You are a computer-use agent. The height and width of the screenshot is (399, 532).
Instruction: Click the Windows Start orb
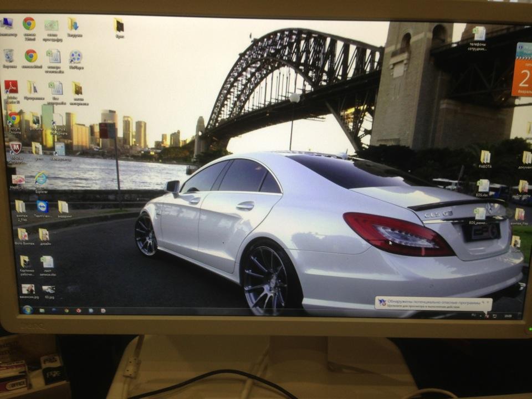pyautogui.click(x=27, y=309)
